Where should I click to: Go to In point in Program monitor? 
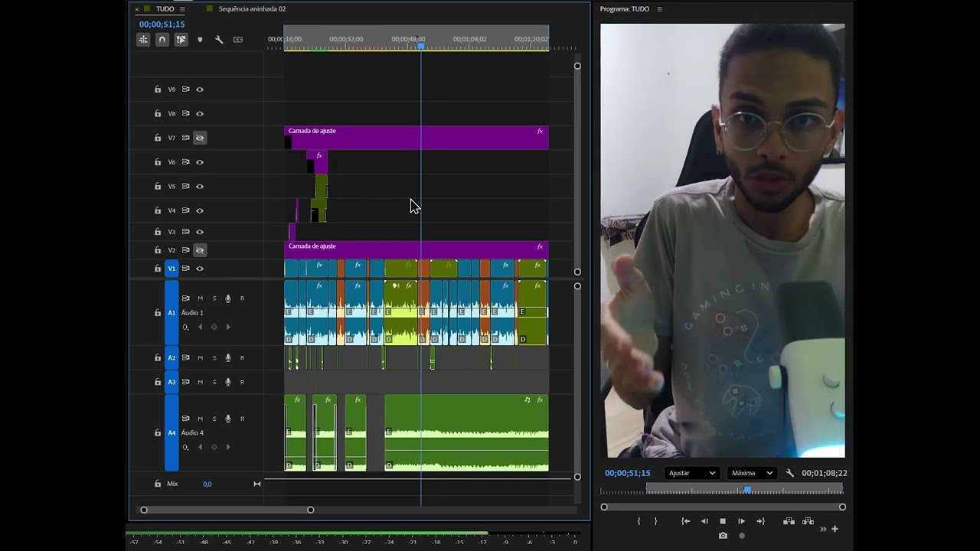(x=685, y=521)
